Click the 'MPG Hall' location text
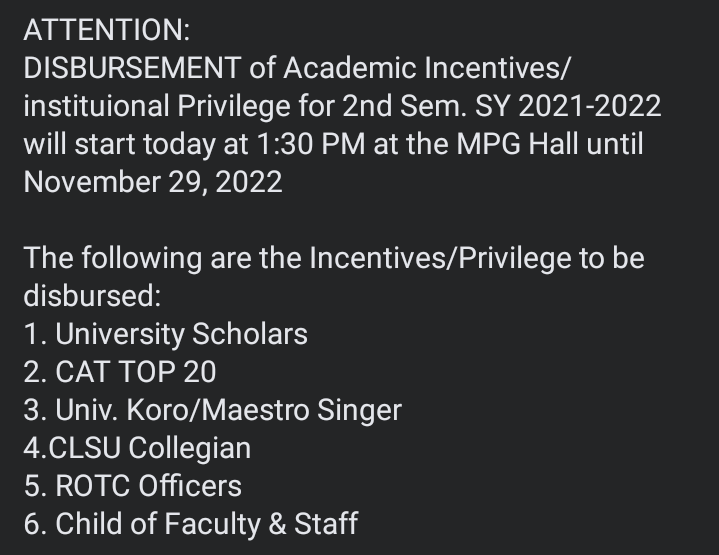Screen dimensions: 719x555 click(517, 144)
